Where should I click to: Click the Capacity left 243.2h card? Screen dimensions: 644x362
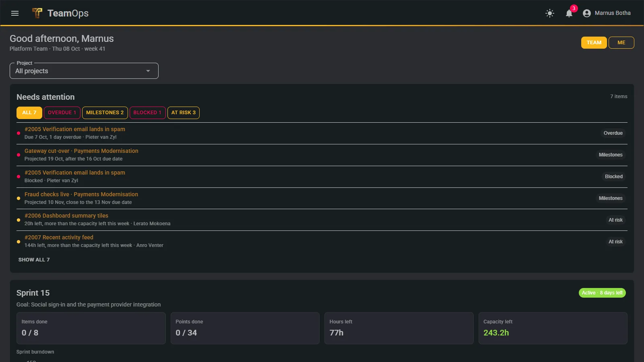coord(553,328)
